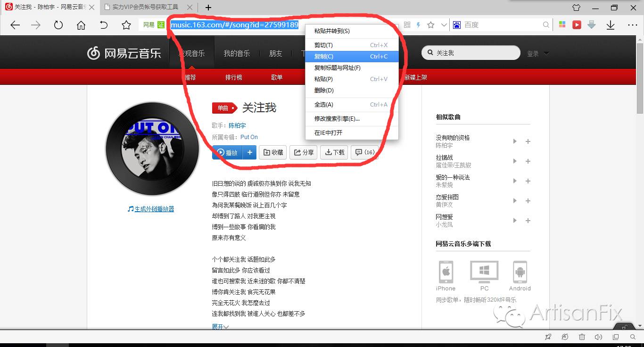644x347 pixels.
Task: Click the undo close-tab arrow icon
Action: click(104, 25)
